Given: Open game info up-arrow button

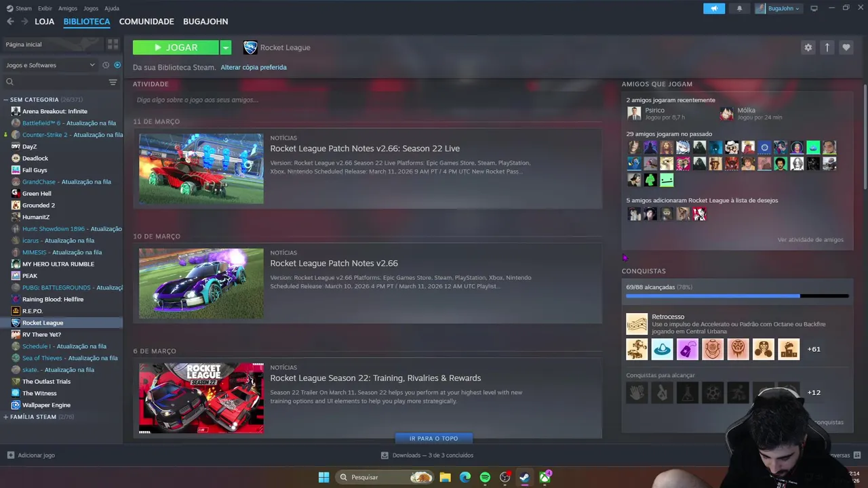Looking at the screenshot, I should click(x=827, y=47).
